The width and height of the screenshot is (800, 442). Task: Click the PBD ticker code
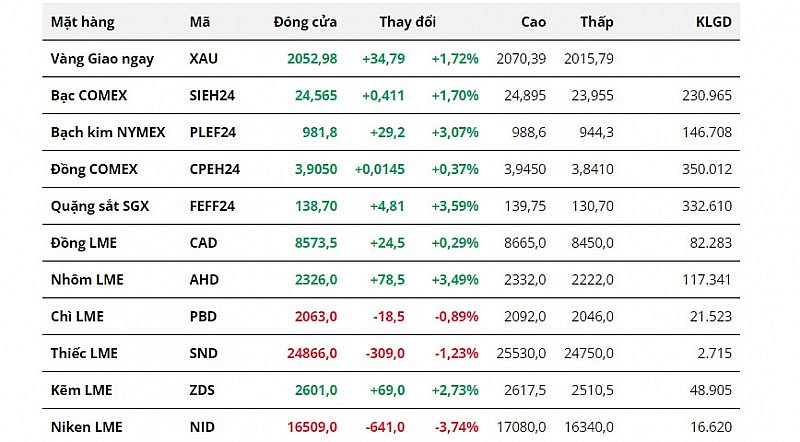pos(203,317)
